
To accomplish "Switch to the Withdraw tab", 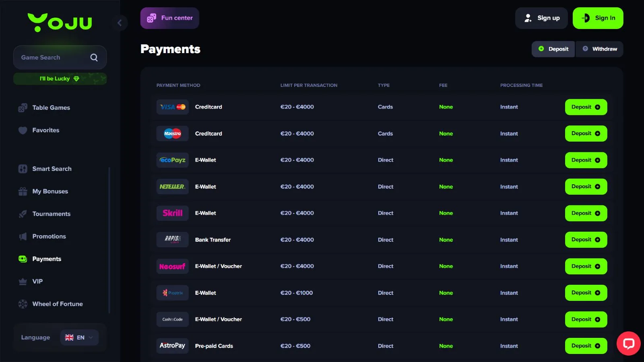I will 599,49.
